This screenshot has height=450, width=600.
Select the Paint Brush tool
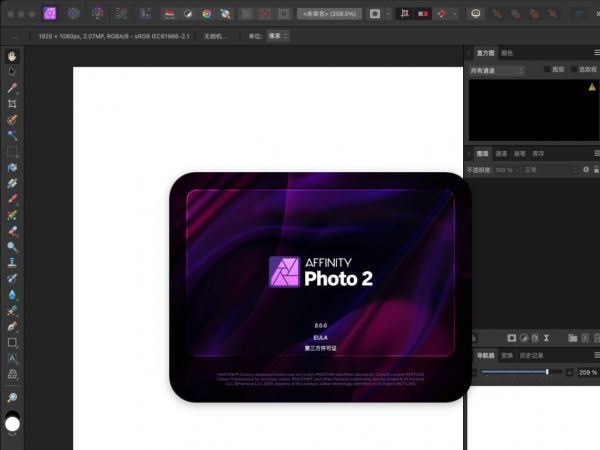pos(12,199)
